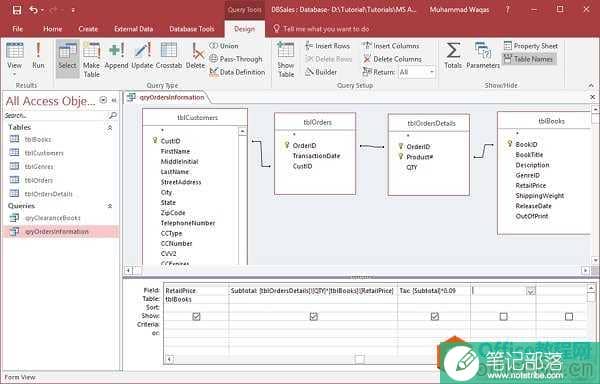Select the tblCustomers table in navigation

point(44,153)
